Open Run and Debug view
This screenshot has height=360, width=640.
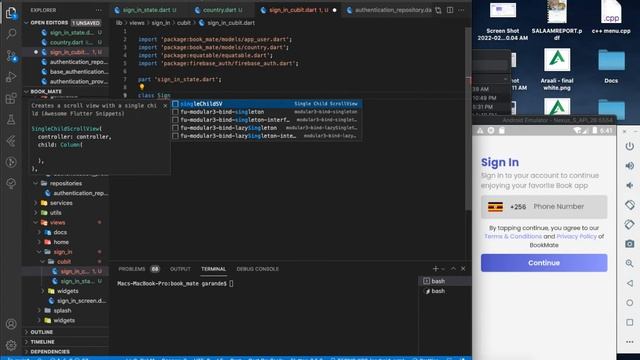pyautogui.click(x=11, y=77)
